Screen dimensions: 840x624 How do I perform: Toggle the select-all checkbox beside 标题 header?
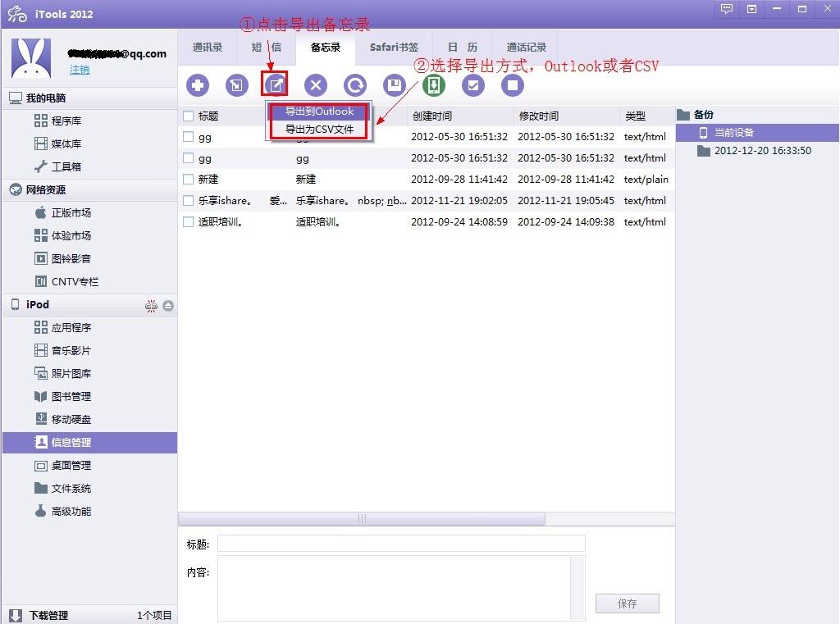(189, 116)
